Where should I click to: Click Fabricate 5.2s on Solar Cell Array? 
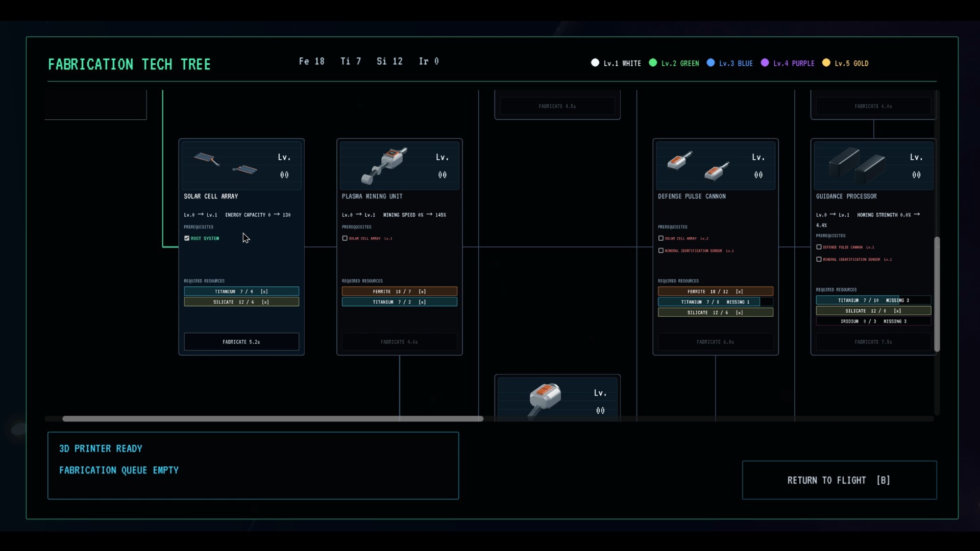pos(241,342)
